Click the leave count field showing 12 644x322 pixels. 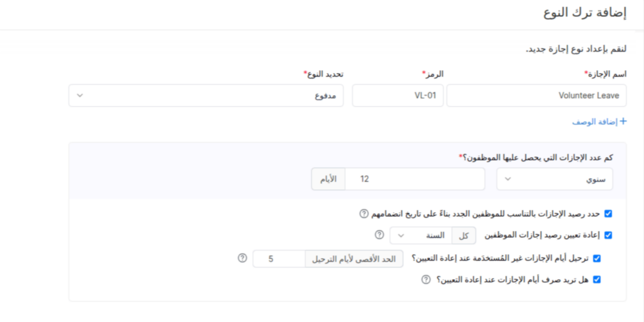point(414,179)
